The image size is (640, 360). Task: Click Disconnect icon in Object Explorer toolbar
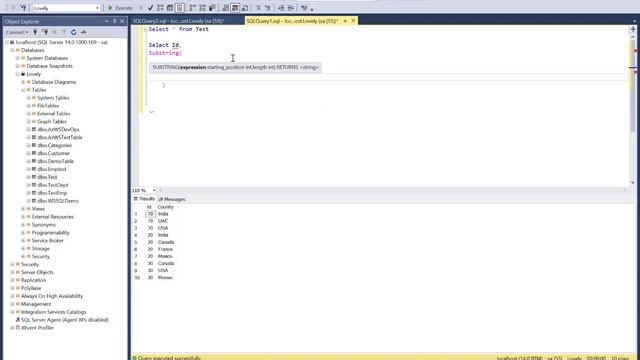(45, 32)
